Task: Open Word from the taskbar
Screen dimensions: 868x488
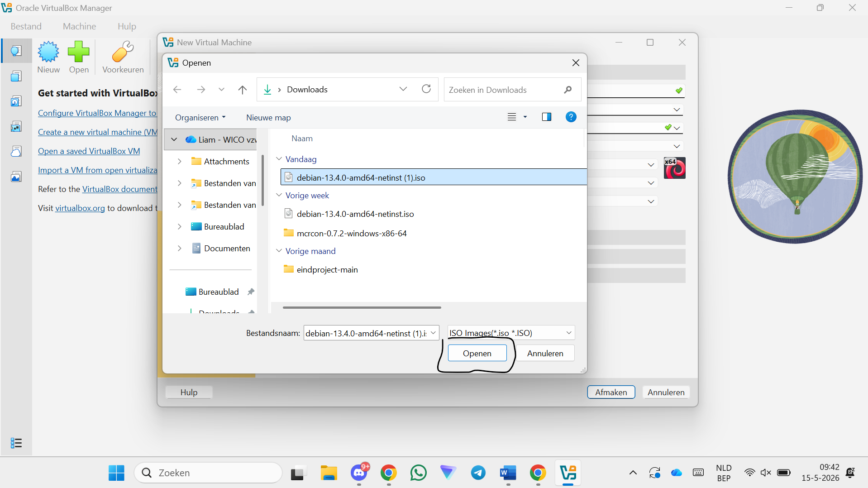Action: pyautogui.click(x=508, y=473)
